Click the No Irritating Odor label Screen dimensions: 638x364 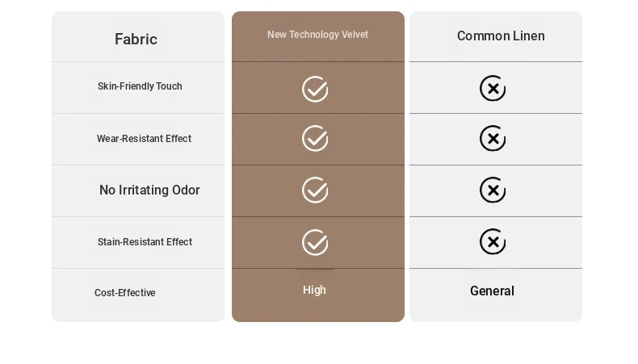149,190
